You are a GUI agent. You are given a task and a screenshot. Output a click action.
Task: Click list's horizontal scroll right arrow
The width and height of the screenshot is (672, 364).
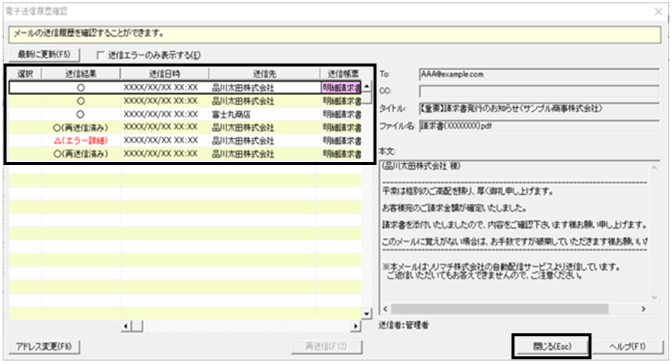point(356,326)
